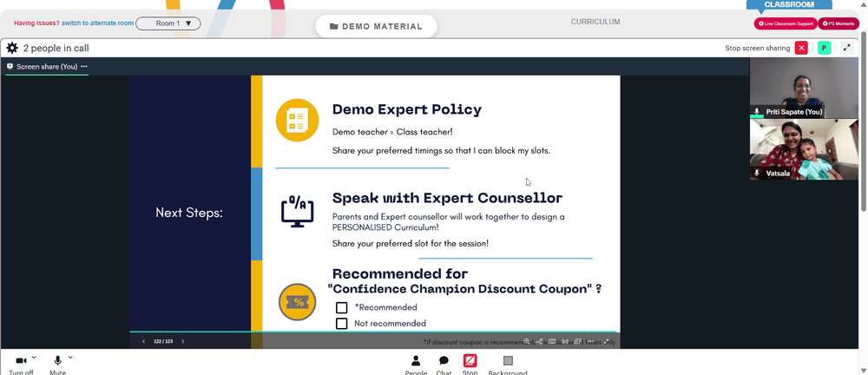Click "Speak with Expert Counsellor" heading
Viewport: 868px width, 375px height.
tap(447, 198)
